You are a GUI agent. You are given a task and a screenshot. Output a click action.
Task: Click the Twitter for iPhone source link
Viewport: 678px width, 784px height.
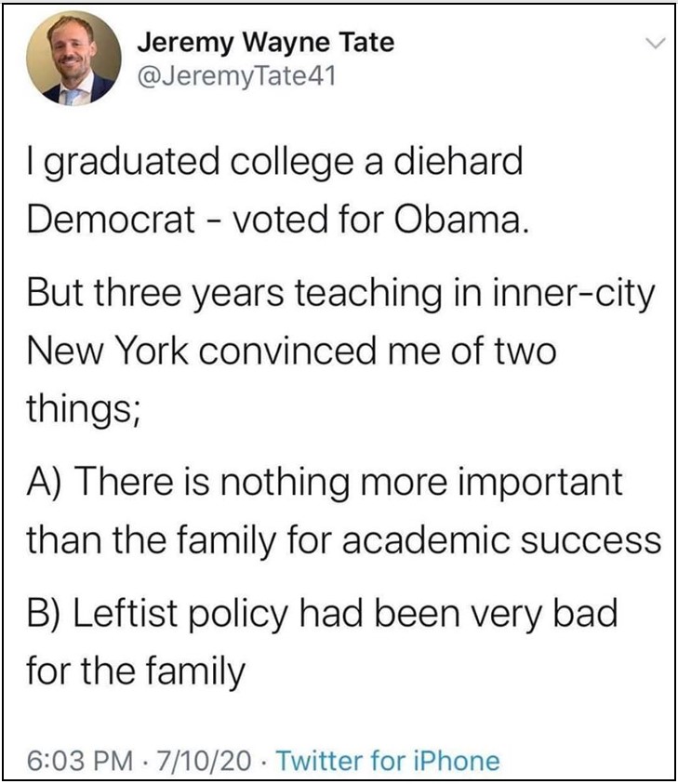(388, 761)
